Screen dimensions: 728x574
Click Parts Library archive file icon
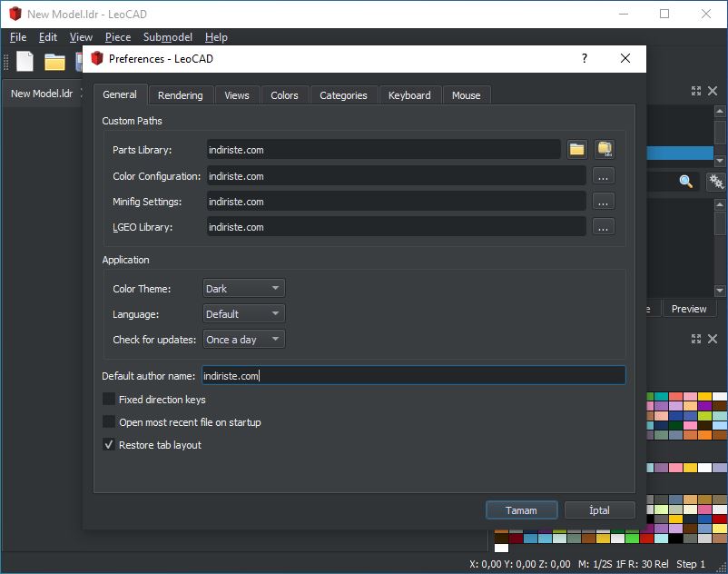click(x=605, y=150)
